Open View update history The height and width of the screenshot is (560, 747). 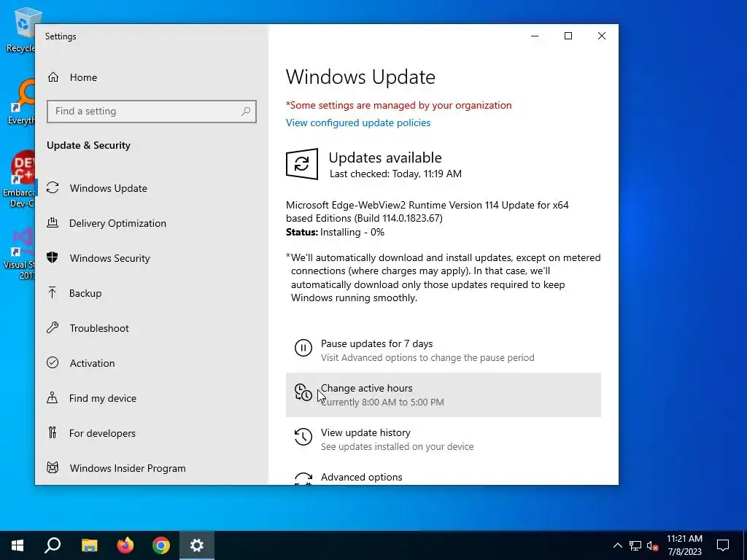click(443, 439)
